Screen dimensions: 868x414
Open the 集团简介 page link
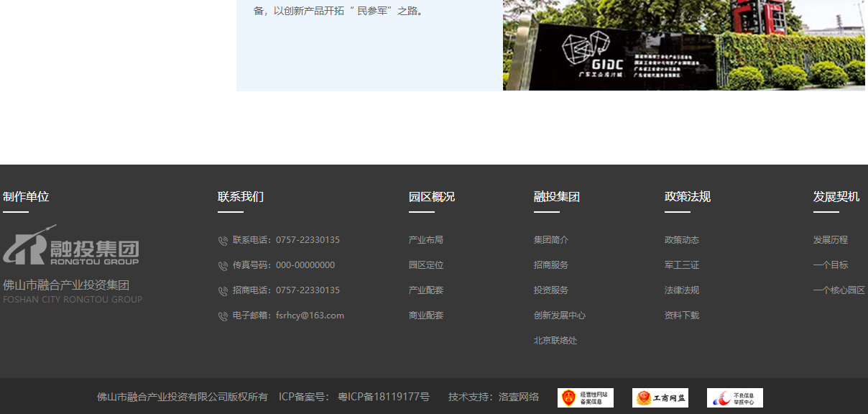tap(550, 239)
